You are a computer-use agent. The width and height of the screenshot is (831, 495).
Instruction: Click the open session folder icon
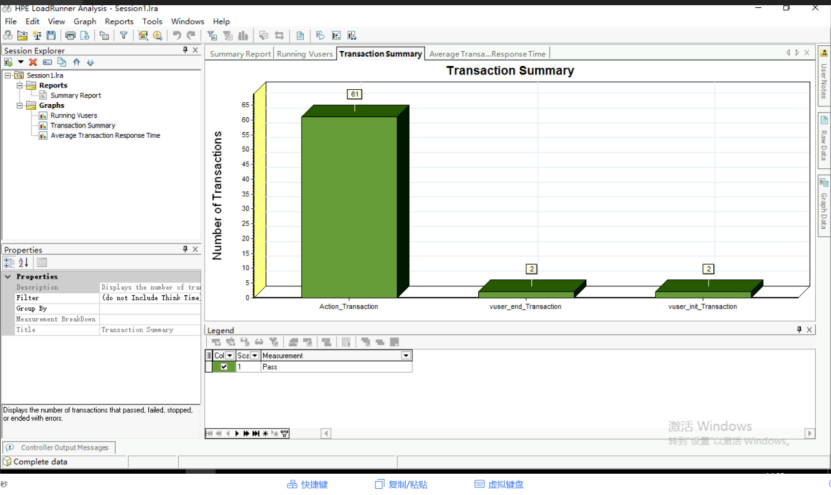tap(22, 36)
